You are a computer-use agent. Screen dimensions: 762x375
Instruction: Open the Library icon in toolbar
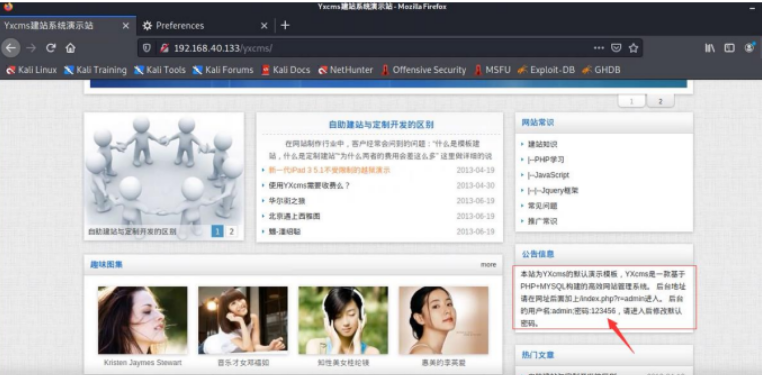click(710, 48)
